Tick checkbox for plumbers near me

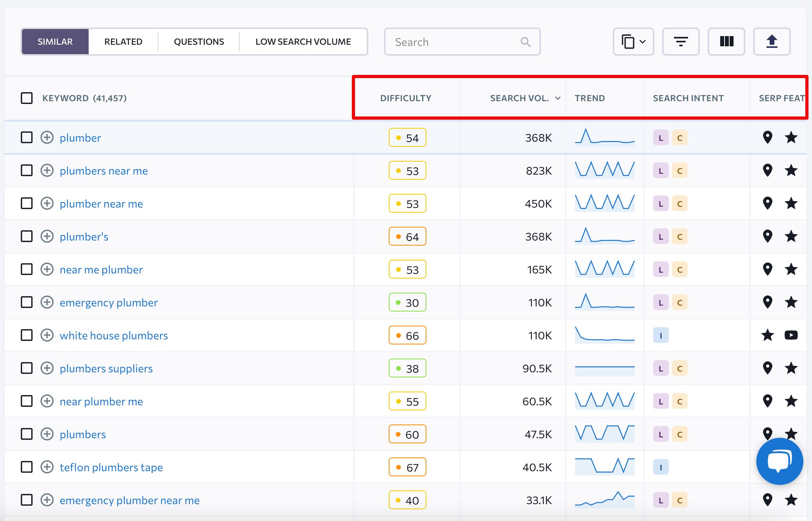(x=27, y=171)
